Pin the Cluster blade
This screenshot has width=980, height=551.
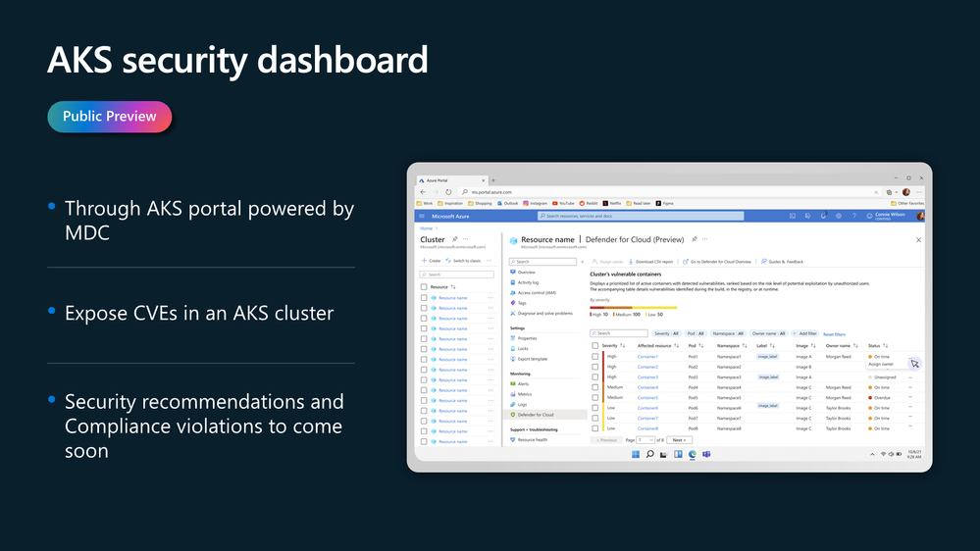pos(455,239)
